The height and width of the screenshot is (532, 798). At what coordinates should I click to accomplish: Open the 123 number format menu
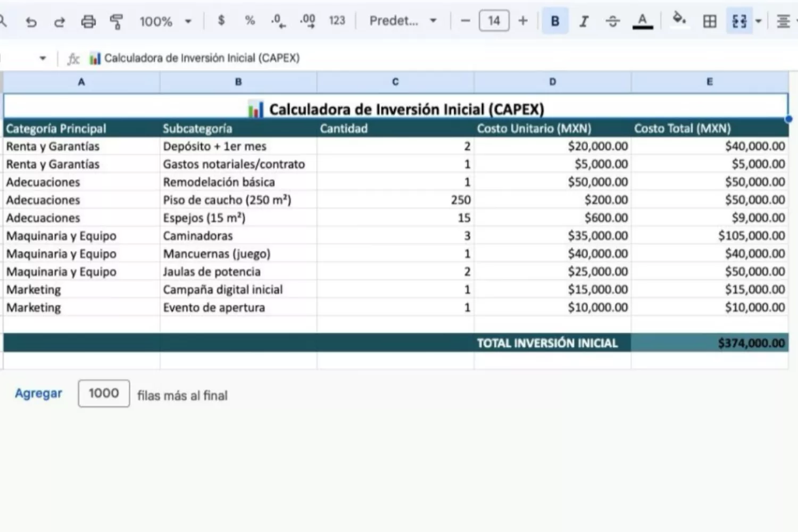(337, 21)
